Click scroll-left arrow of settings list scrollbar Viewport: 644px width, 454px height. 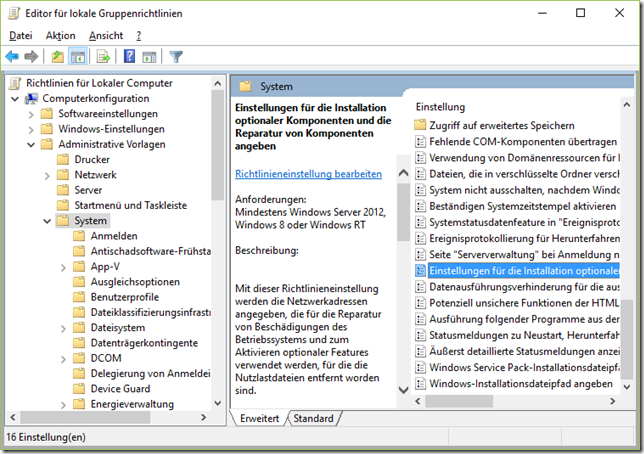click(x=418, y=401)
